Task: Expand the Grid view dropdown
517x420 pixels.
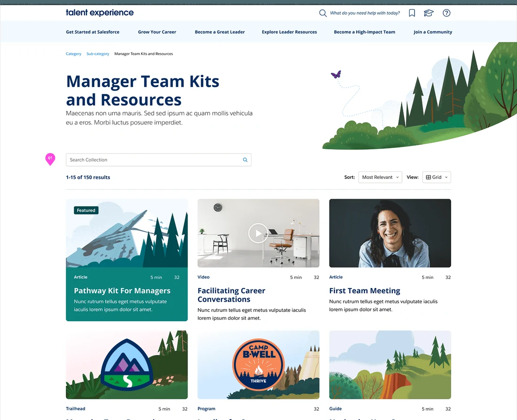Action: coord(437,178)
